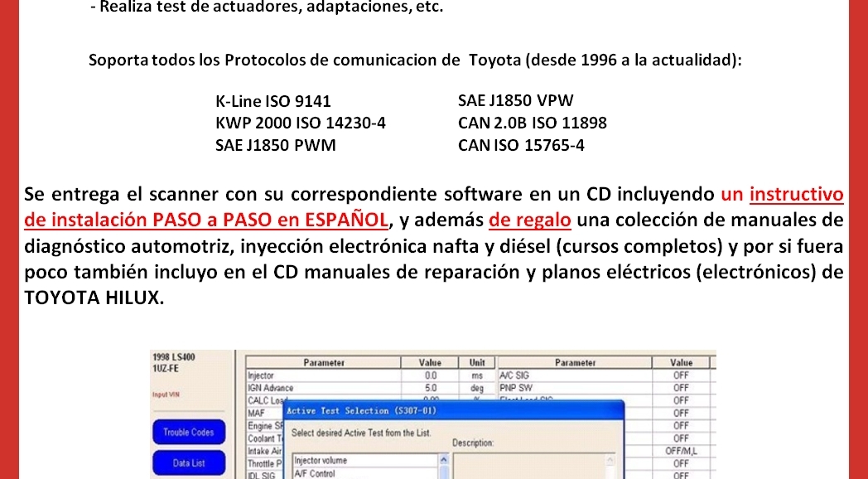Select the PNP SW parameter row
This screenshot has height=479, width=868.
pos(580,387)
